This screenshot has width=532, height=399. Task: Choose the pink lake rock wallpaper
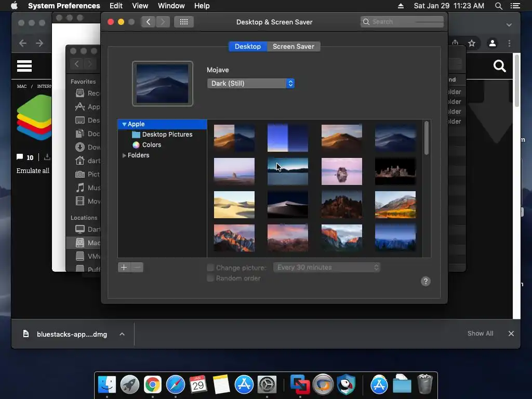[x=342, y=171]
